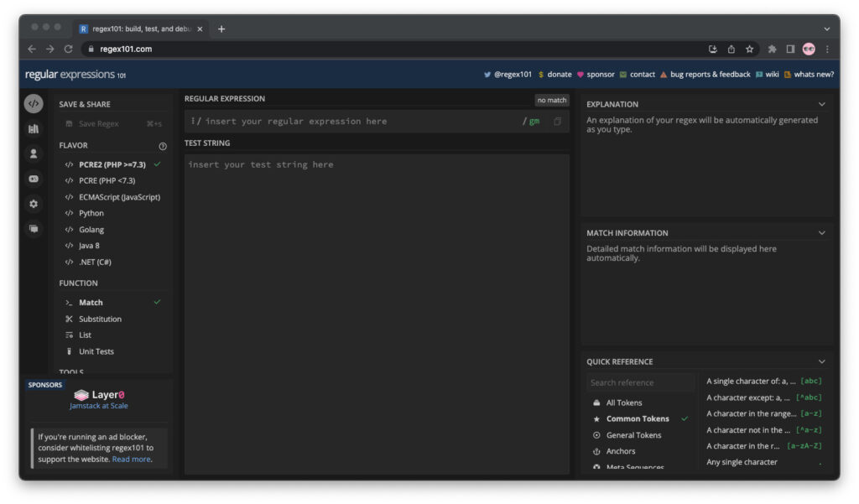859x504 pixels.
Task: Open the regex quiz gamepad icon
Action: pyautogui.click(x=34, y=179)
